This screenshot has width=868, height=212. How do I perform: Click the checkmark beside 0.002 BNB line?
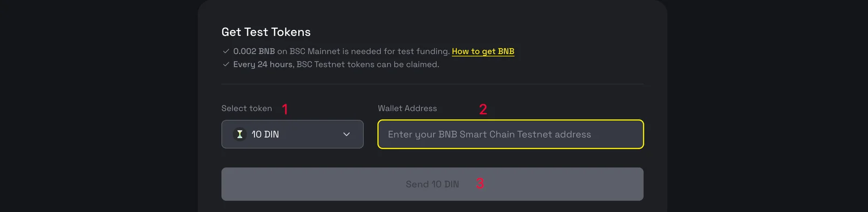click(226, 51)
